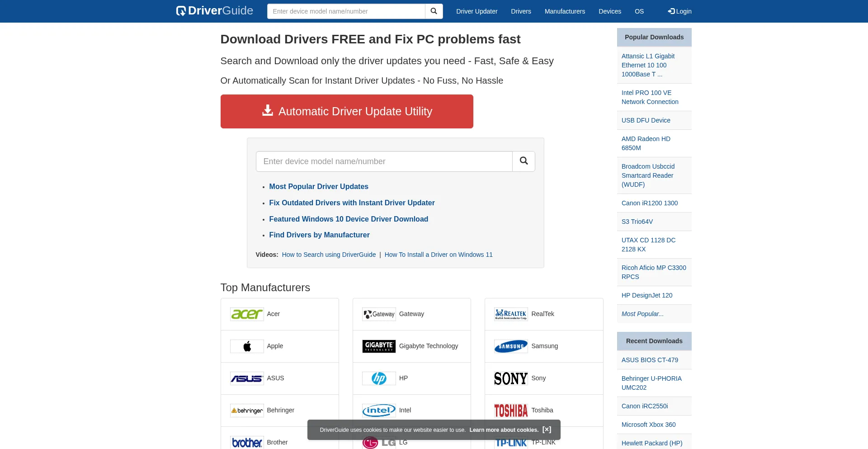Open AMD Radeon HD 6850M download

coord(646,143)
